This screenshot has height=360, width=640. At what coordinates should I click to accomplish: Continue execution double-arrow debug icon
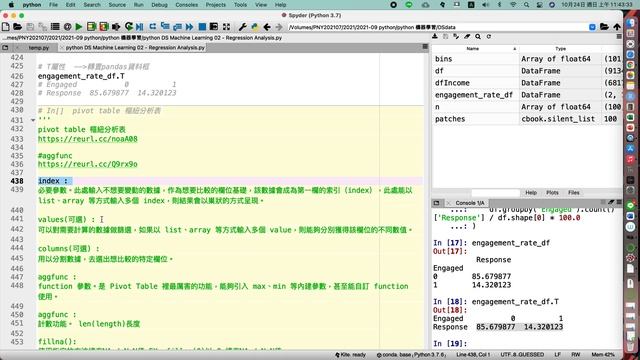[x=189, y=27]
